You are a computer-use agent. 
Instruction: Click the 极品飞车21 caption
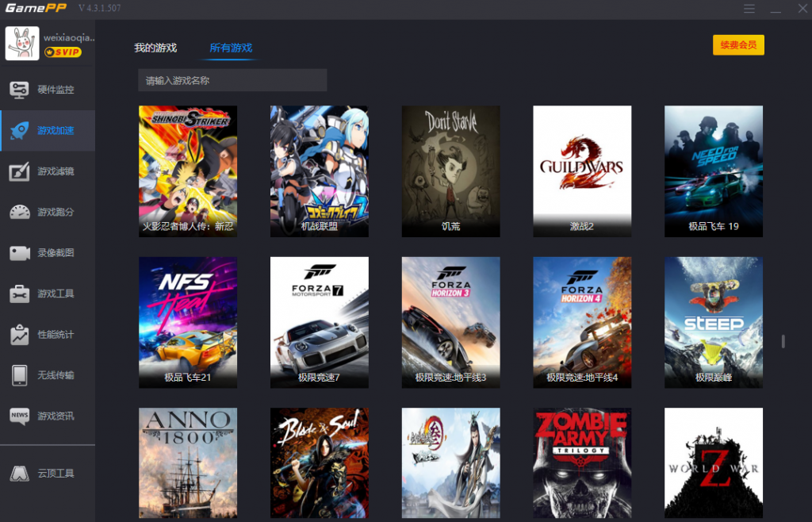pyautogui.click(x=188, y=378)
